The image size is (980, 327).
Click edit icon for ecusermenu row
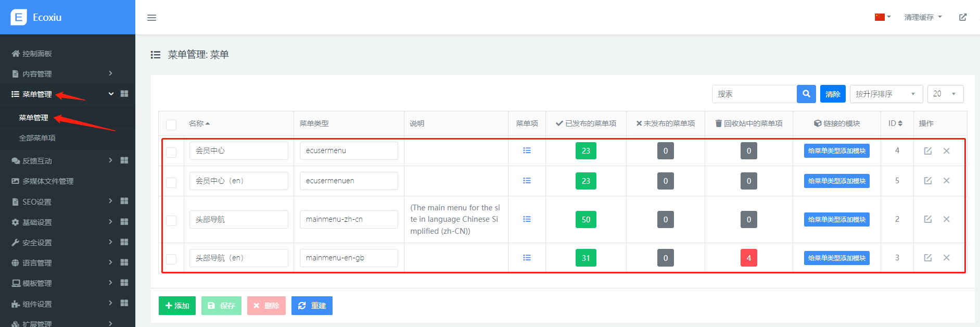click(927, 151)
